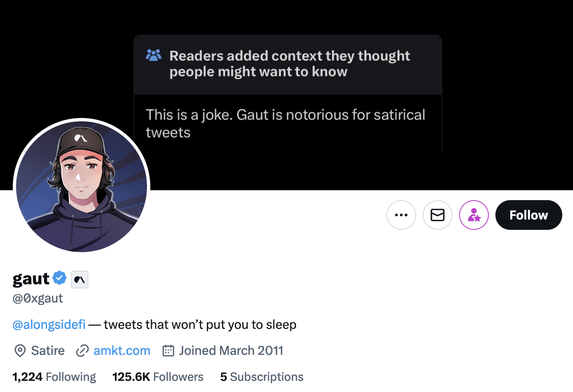Click the readers context community note icon

tap(153, 54)
